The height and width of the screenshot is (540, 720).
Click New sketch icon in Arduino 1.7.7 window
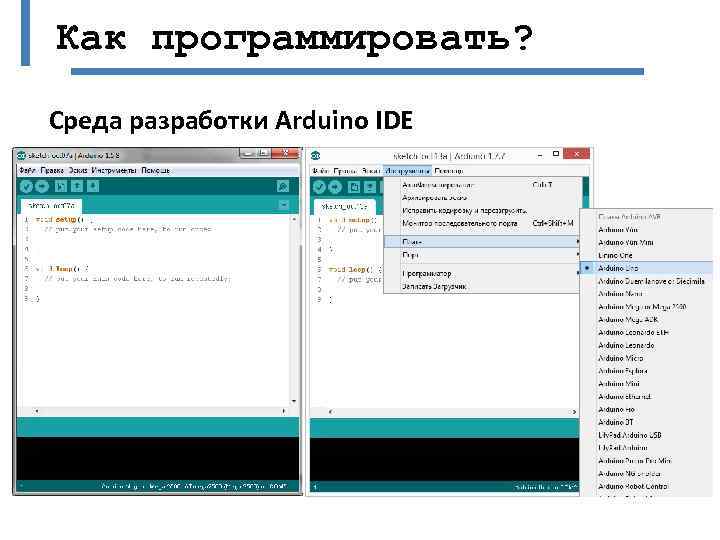pyautogui.click(x=354, y=187)
